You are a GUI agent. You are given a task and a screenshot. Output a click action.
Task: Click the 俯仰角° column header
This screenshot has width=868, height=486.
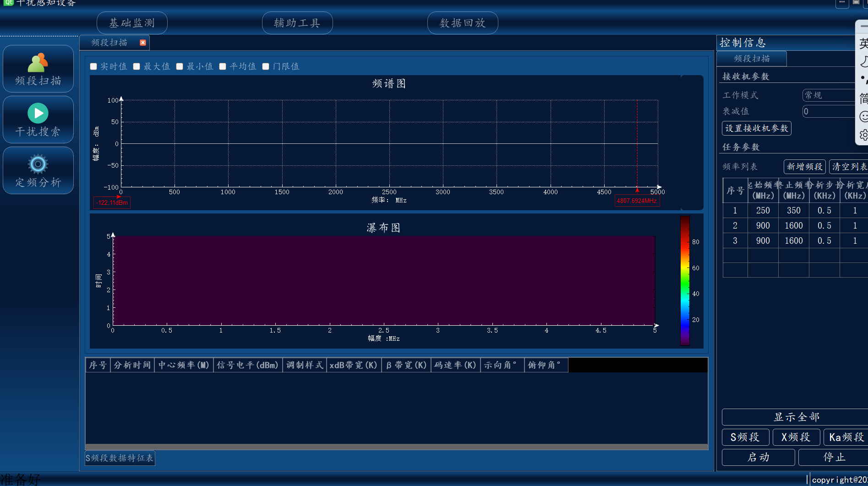546,365
